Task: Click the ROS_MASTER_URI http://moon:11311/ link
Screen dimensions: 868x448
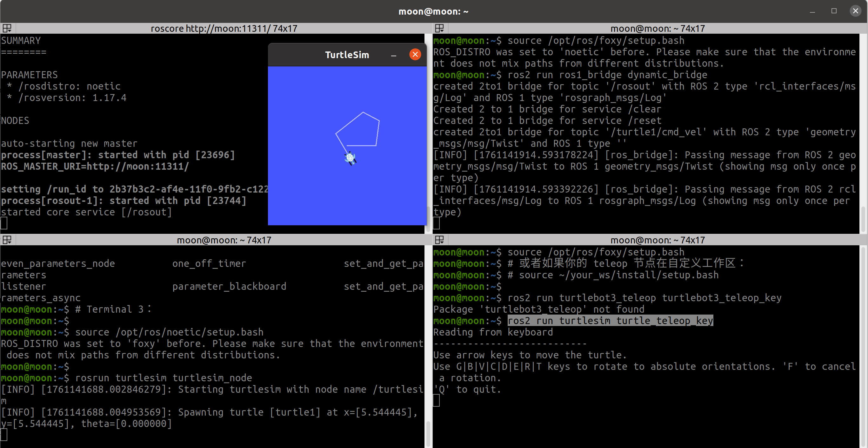Action: (137, 166)
